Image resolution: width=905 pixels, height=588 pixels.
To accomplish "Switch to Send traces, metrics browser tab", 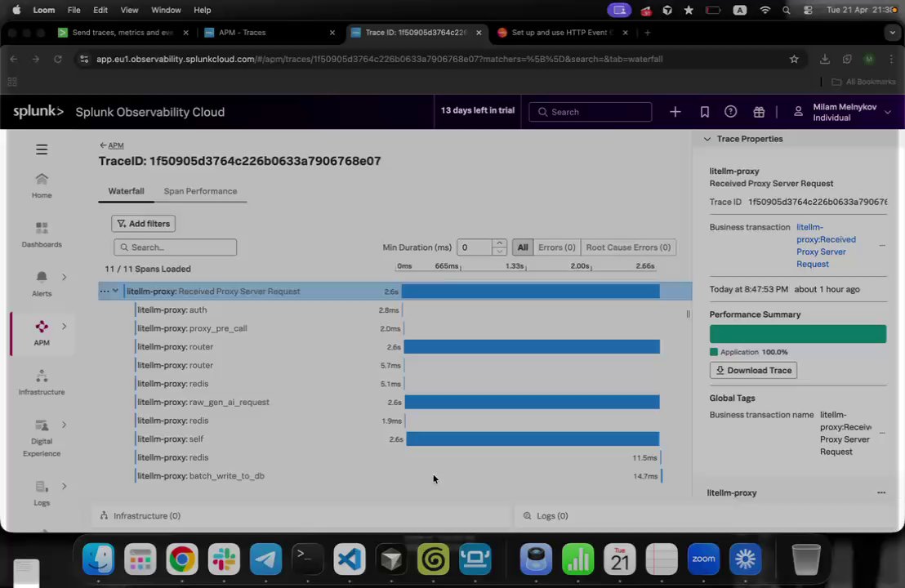I will (x=123, y=33).
